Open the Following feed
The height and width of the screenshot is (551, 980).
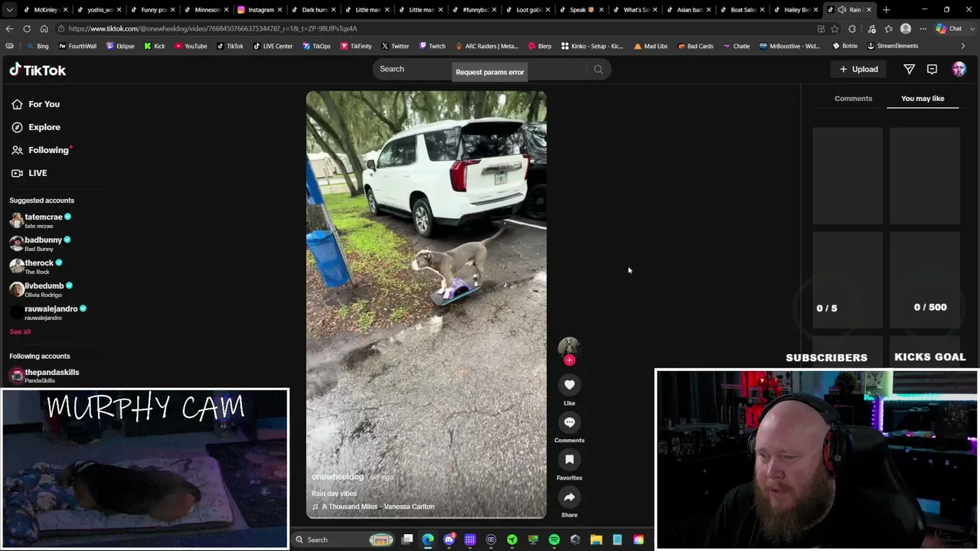41,151
